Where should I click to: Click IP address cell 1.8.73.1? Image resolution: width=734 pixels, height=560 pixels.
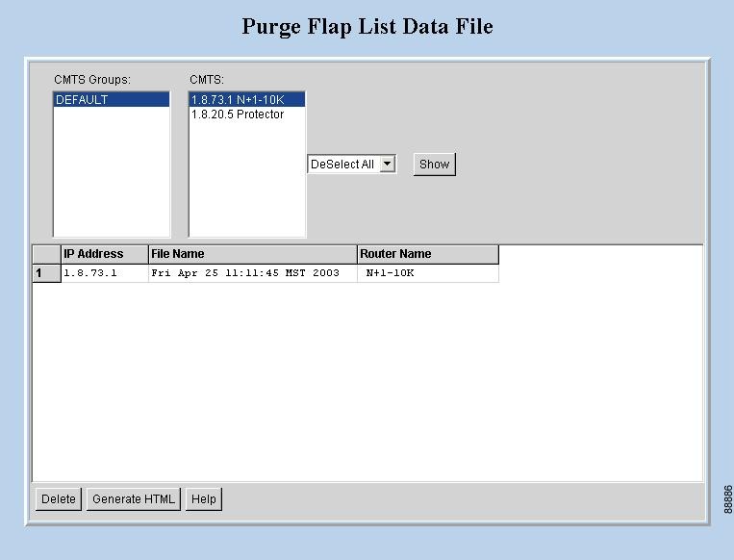pyautogui.click(x=105, y=273)
